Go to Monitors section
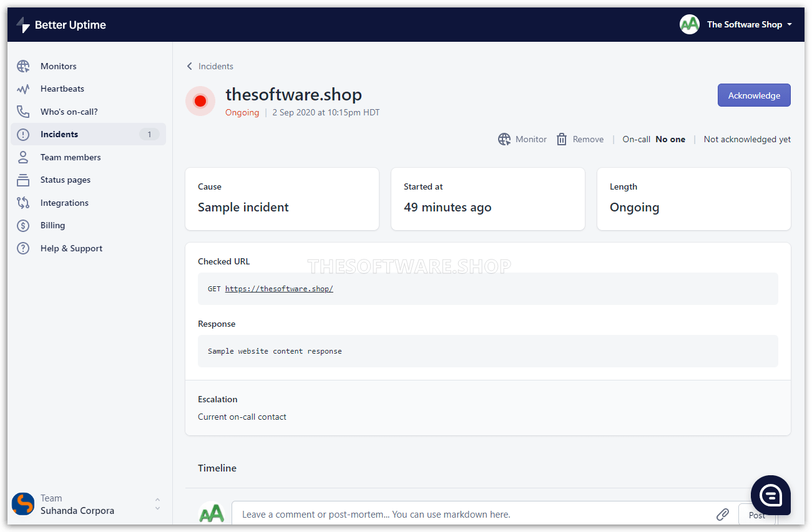Screen dimensions: 812x532 (x=59, y=66)
